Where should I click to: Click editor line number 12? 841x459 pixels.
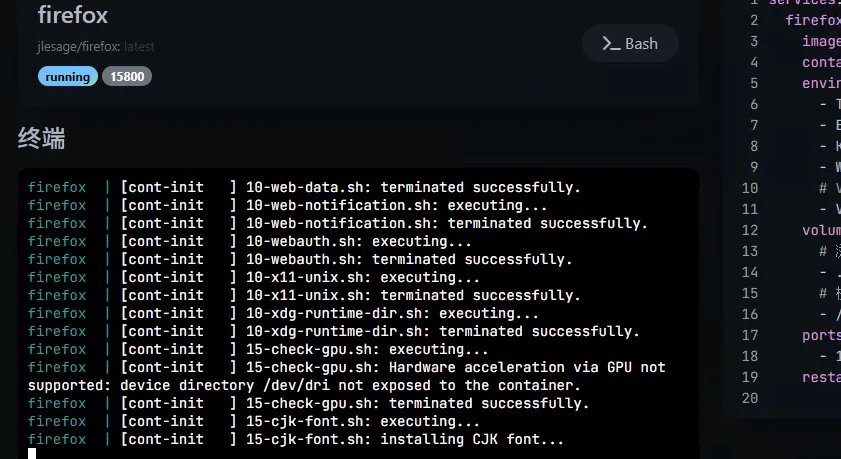tap(752, 229)
